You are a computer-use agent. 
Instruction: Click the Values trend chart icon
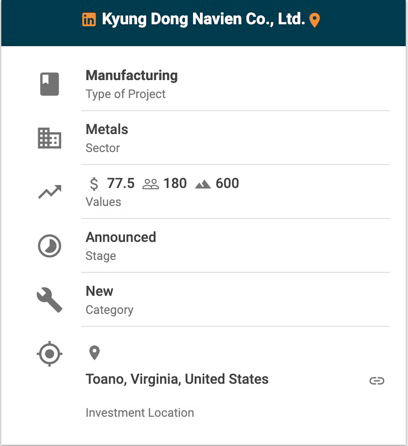(x=50, y=192)
